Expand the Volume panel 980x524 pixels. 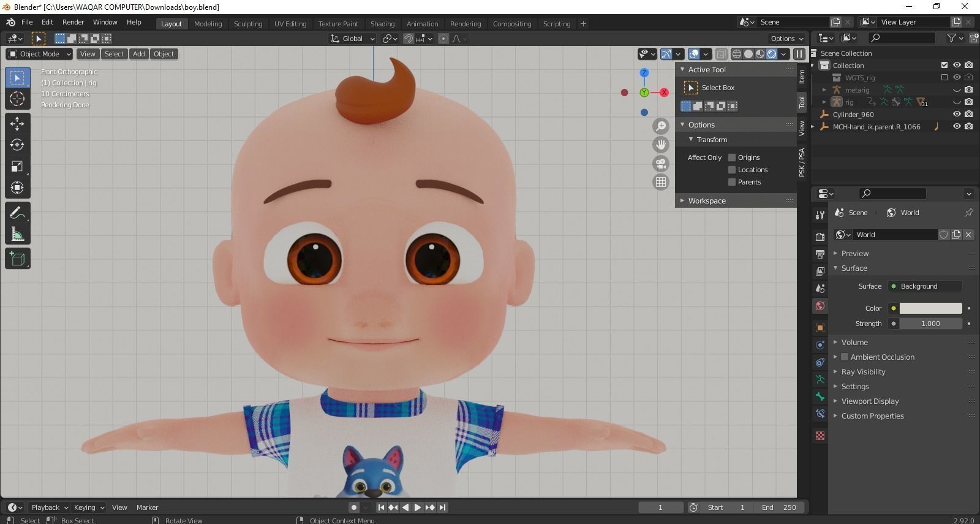coord(854,342)
